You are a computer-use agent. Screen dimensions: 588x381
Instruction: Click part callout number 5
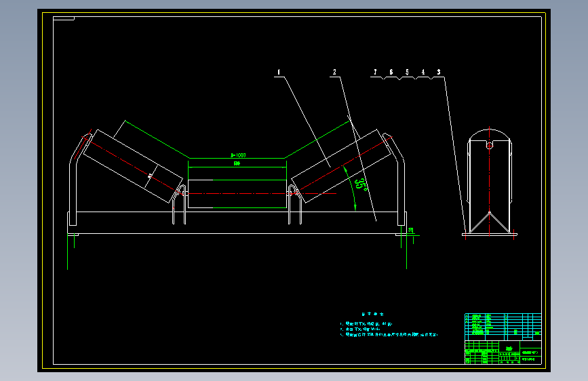click(x=407, y=72)
